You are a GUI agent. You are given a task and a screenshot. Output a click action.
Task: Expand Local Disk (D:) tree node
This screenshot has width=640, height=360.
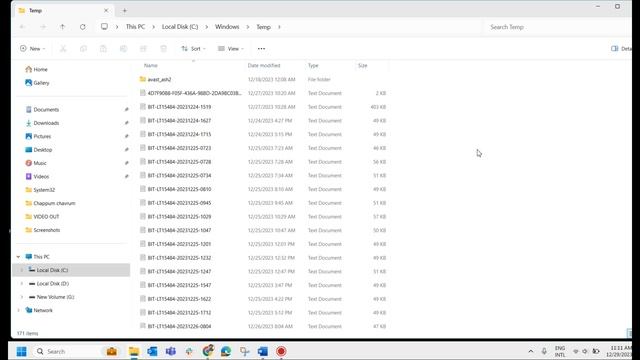point(22,284)
